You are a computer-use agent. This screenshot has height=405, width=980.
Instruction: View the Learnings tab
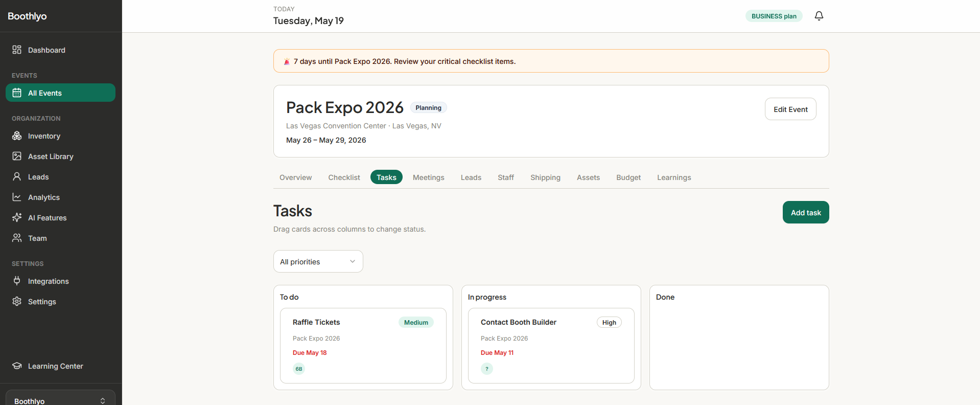[674, 177]
